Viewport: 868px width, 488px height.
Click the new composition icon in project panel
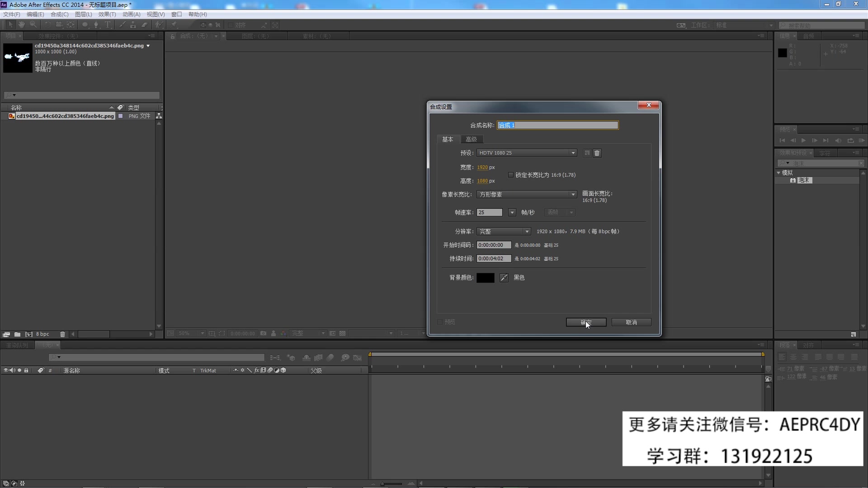[x=28, y=334]
